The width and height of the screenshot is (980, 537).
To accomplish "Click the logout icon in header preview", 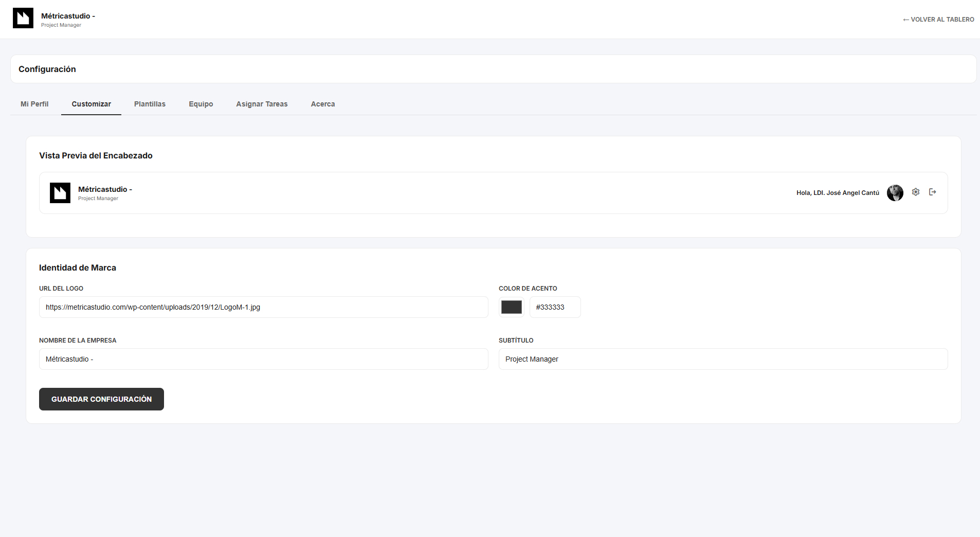I will point(932,192).
